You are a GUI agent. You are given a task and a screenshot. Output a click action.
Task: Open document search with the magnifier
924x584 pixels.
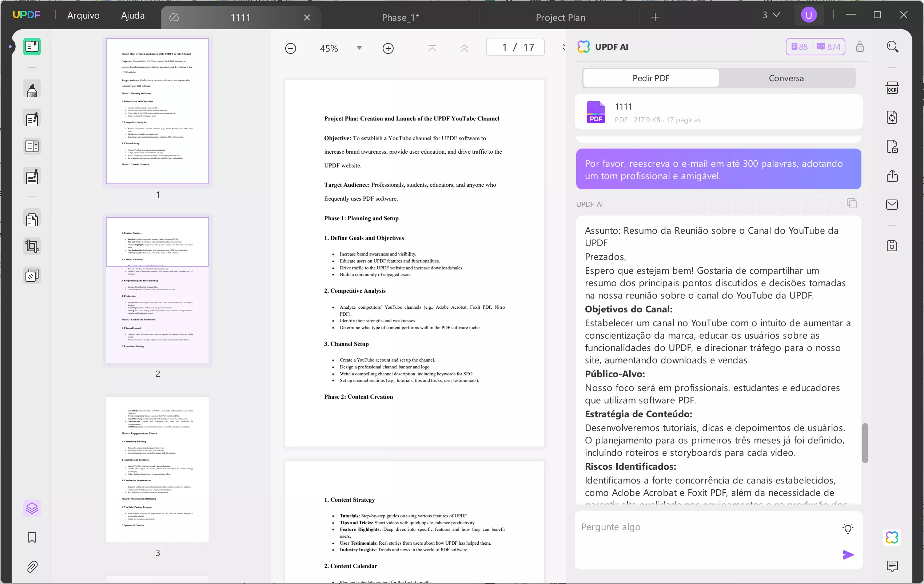point(893,47)
